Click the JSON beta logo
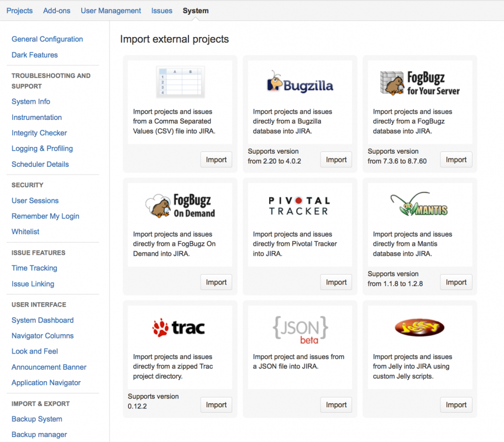This screenshot has width=504, height=442. point(300,328)
